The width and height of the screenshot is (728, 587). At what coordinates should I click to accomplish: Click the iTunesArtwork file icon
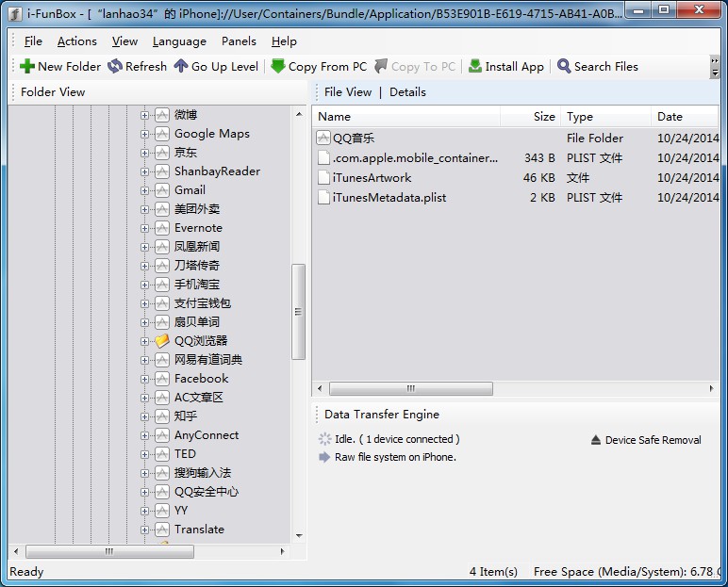click(323, 178)
